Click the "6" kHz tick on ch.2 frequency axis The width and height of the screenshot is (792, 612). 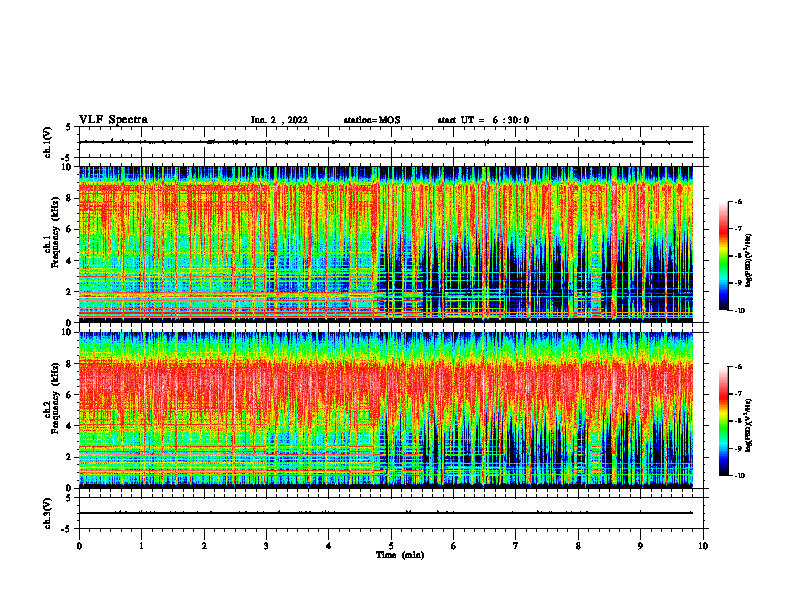(69, 395)
